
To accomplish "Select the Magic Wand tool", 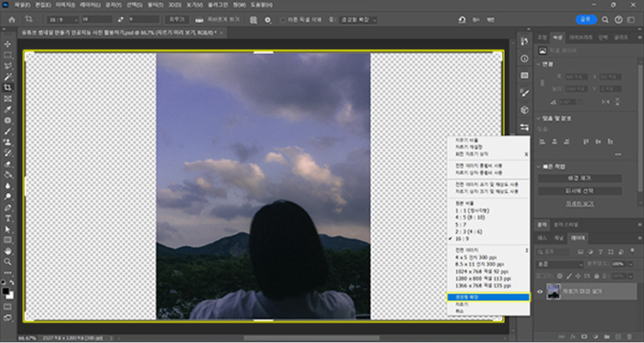I will click(8, 76).
